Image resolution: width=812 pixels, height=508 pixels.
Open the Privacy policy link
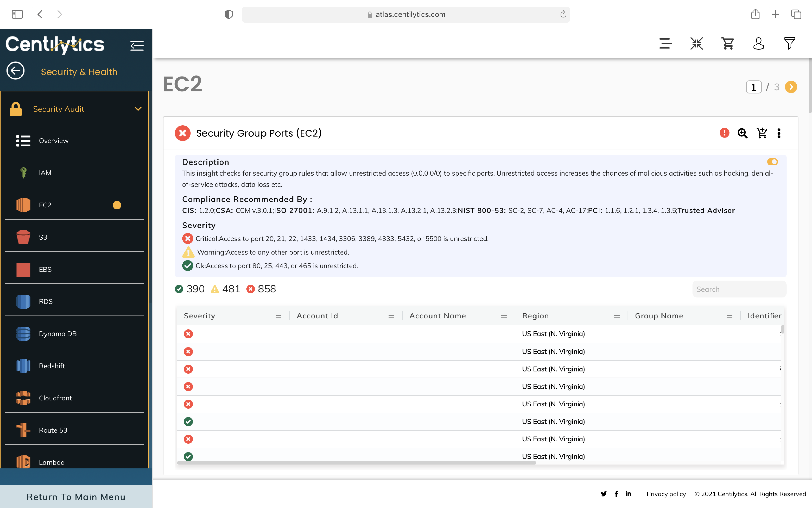pos(666,494)
